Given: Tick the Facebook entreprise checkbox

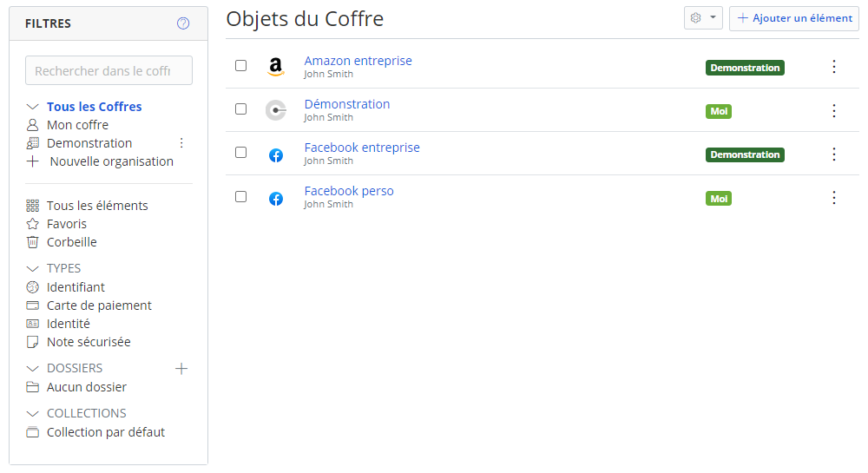Looking at the screenshot, I should point(240,152).
